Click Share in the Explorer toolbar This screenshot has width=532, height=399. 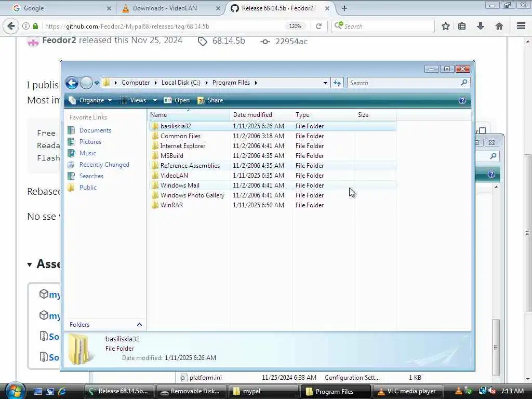point(210,100)
